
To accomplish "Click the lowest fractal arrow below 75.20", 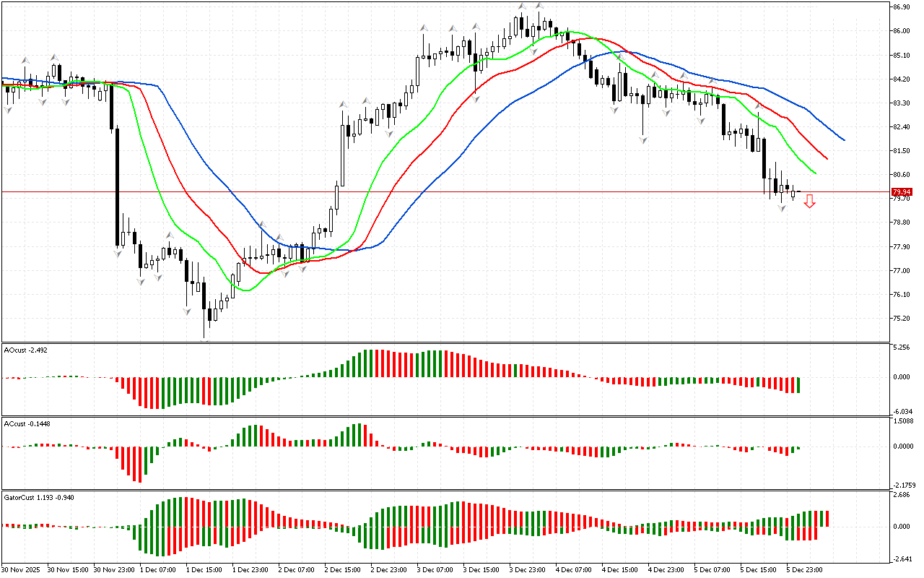I will [205, 337].
